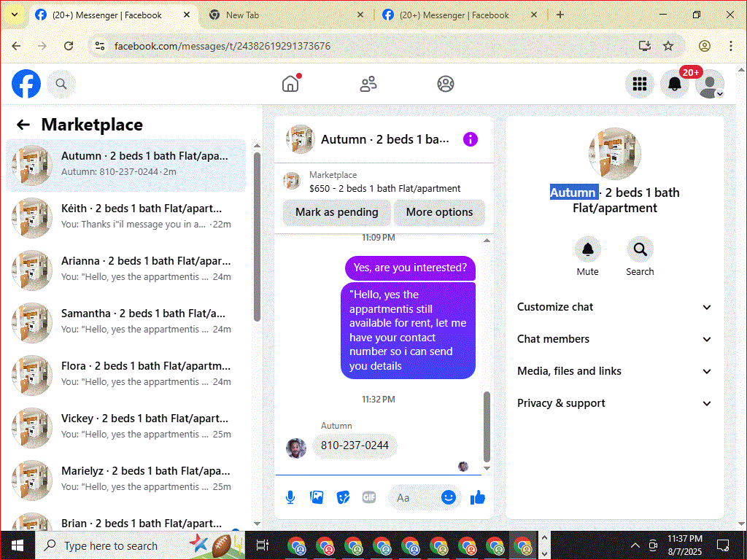
Task: Click the install app icon in address bar
Action: tap(645, 46)
